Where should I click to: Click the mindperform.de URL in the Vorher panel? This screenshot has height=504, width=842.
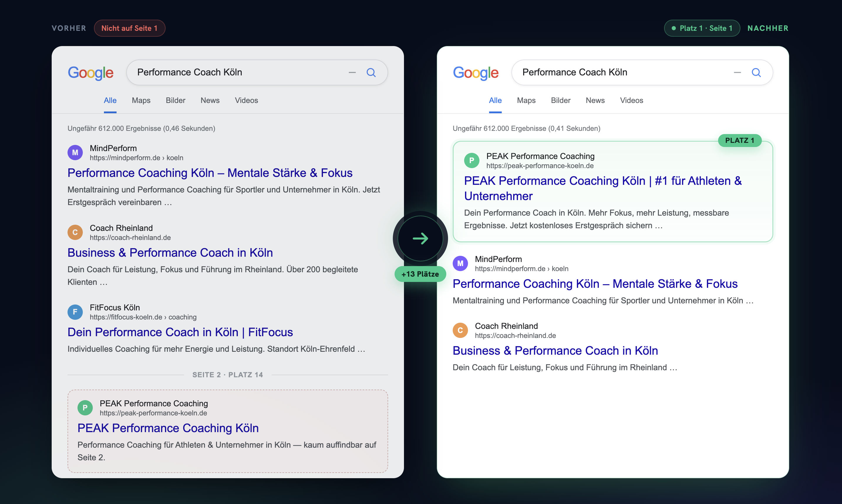(x=136, y=158)
